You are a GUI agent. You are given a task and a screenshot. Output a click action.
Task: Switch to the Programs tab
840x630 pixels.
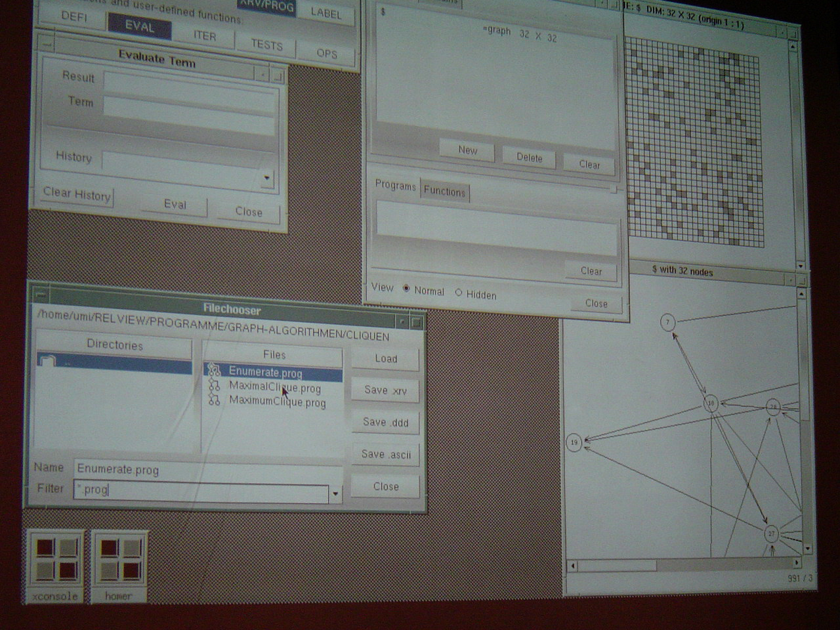pos(395,185)
